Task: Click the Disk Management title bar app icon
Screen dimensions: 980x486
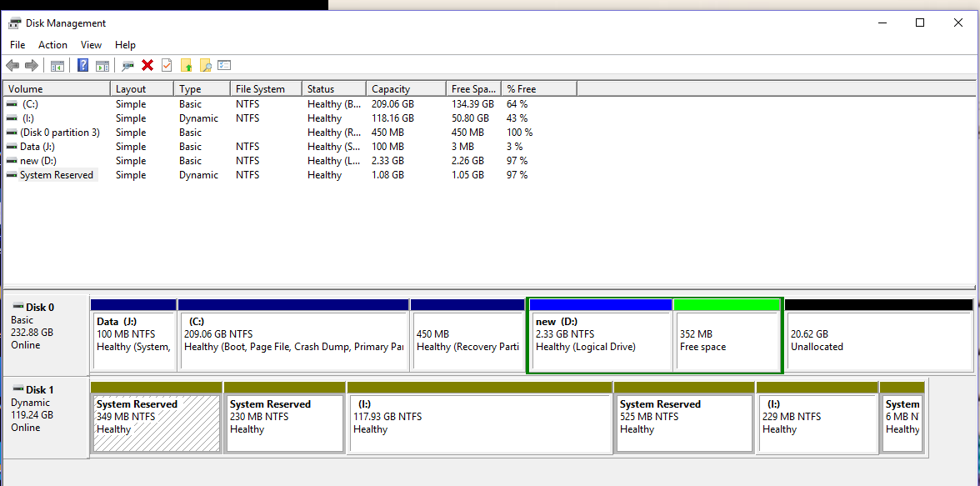Action: [x=14, y=24]
